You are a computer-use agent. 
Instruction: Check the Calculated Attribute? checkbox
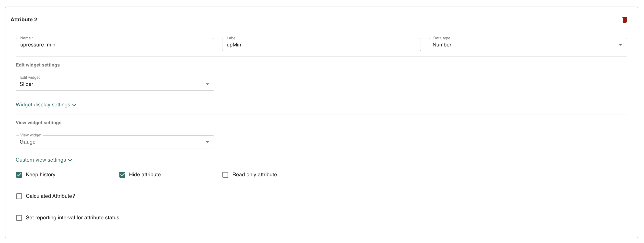pyautogui.click(x=19, y=196)
